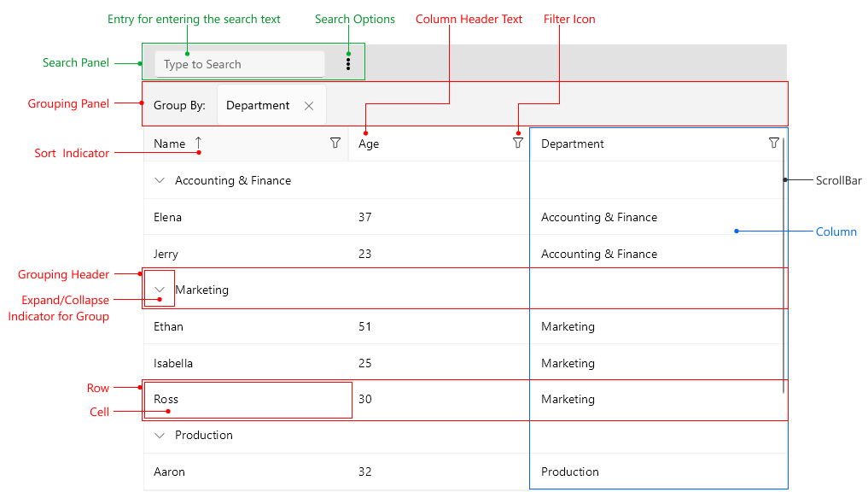The image size is (868, 498).
Task: Collapse the Accounting & Finance group
Action: 160,180
